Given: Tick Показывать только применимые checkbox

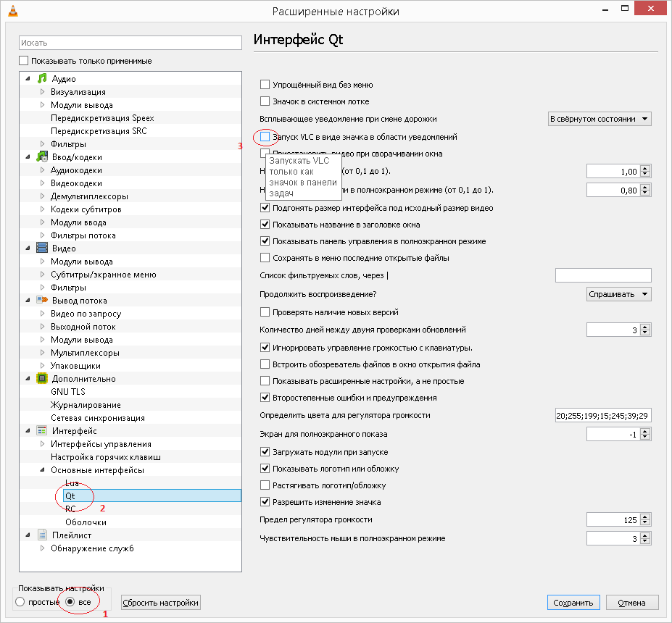Looking at the screenshot, I should (x=24, y=61).
